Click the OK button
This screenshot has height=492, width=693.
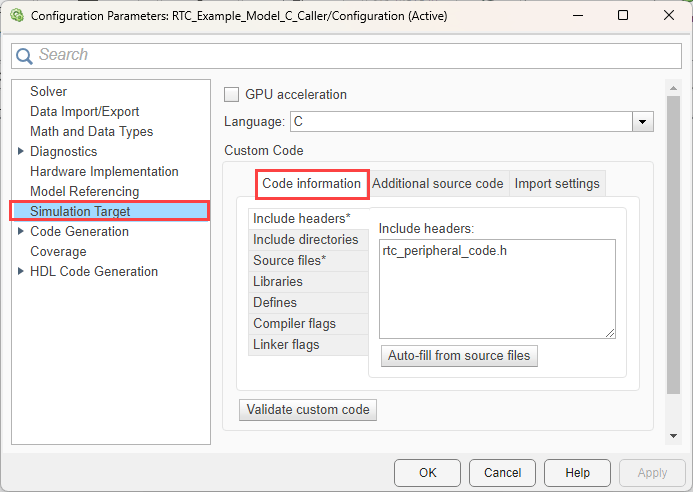click(427, 473)
